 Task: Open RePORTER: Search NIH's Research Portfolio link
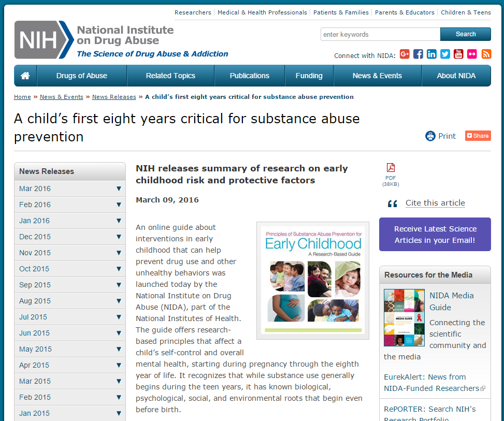(x=430, y=413)
